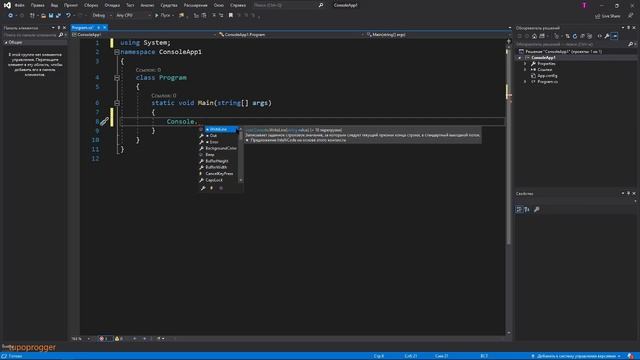The image size is (640, 360).
Task: Collapse the class Program code block
Action: pos(117,78)
